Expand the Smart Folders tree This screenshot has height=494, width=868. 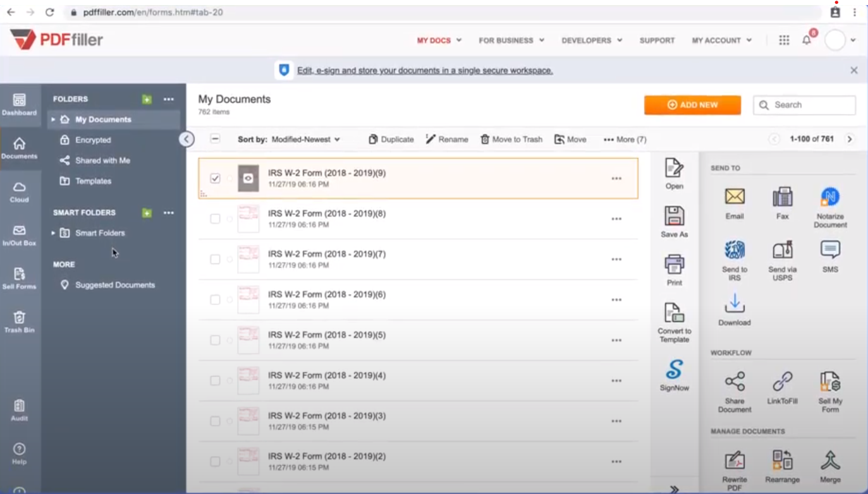click(54, 233)
